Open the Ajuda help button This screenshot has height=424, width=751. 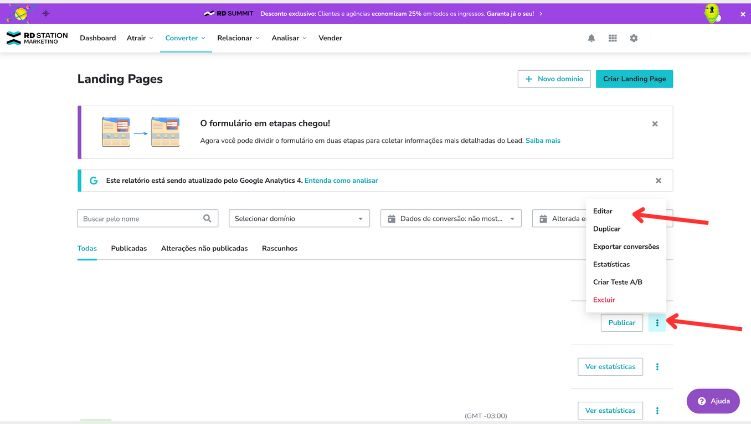pyautogui.click(x=713, y=401)
